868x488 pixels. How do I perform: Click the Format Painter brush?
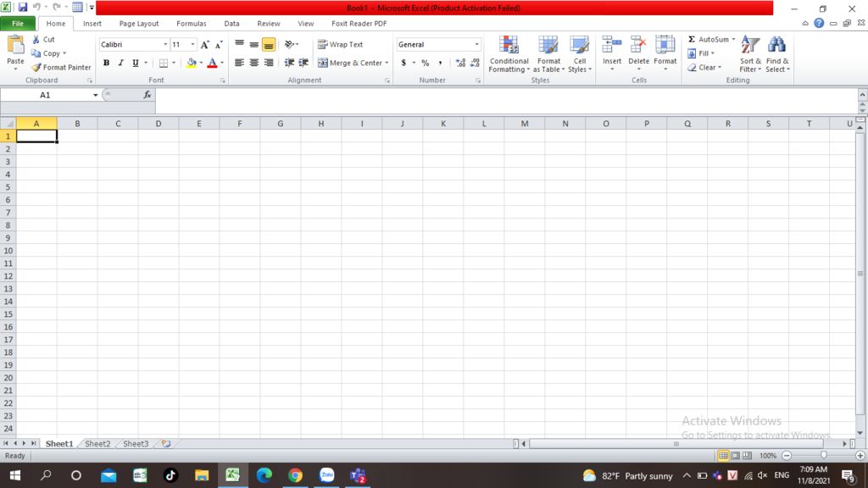36,68
